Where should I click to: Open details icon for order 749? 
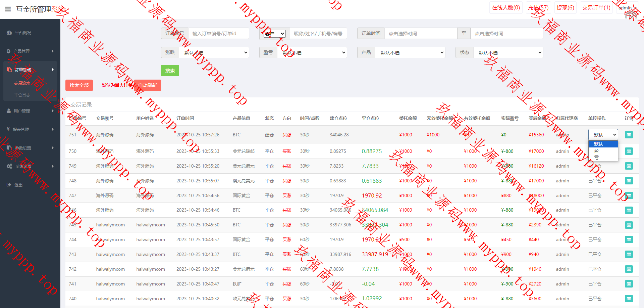pos(629,166)
